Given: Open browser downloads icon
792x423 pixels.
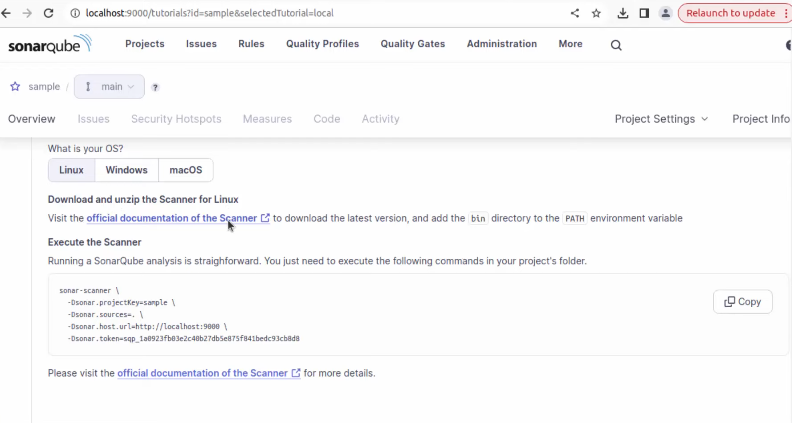Looking at the screenshot, I should (x=623, y=13).
